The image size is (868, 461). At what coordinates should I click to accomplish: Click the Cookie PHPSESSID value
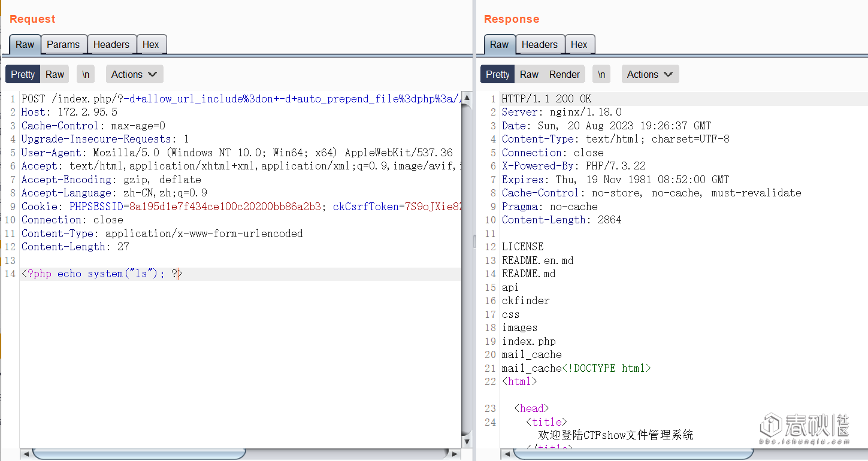225,207
